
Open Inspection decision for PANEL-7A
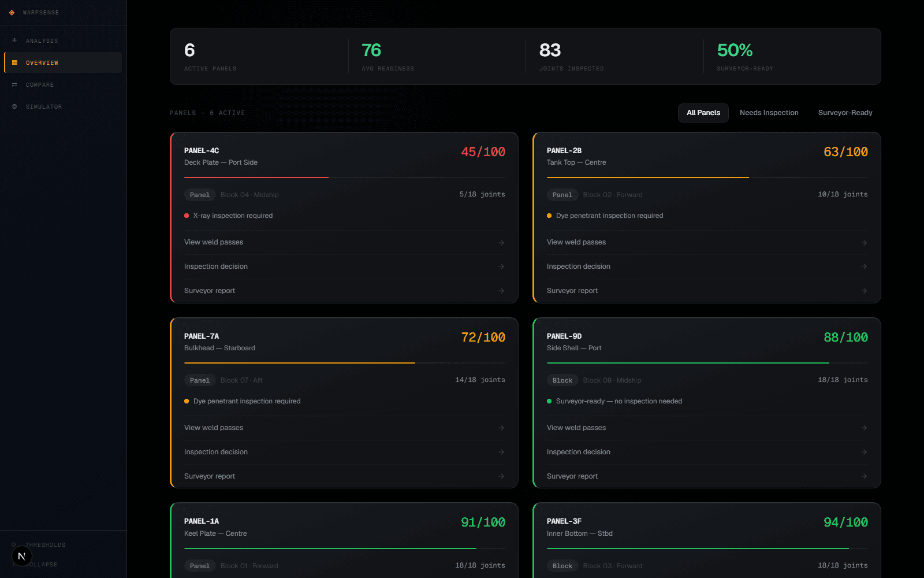[344, 452]
